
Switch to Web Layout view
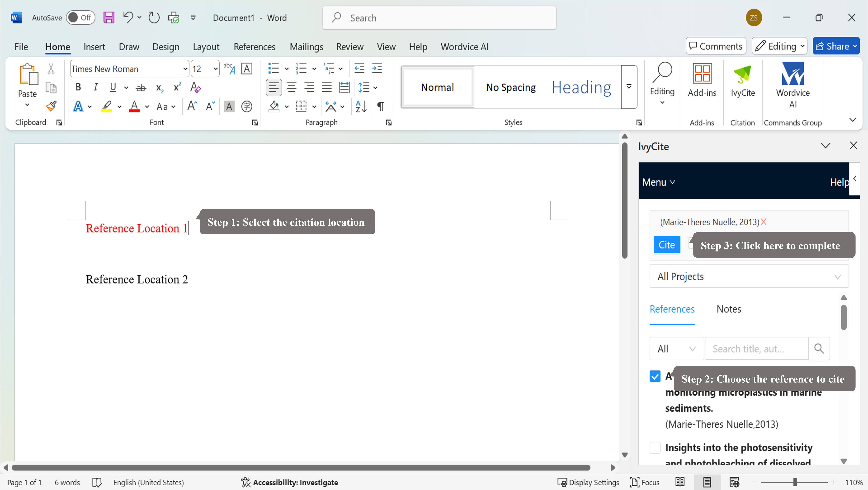tap(735, 482)
